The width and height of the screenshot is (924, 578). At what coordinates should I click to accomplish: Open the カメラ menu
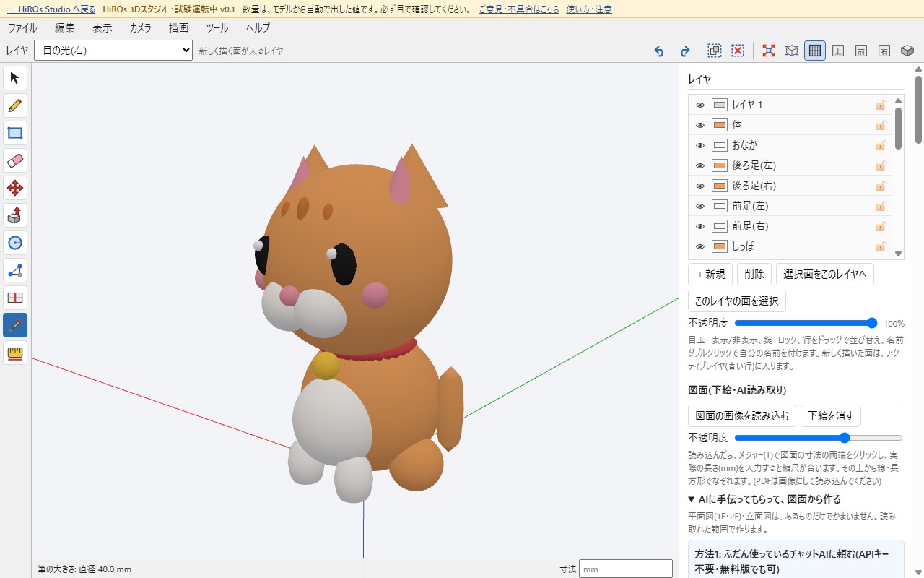[141, 28]
